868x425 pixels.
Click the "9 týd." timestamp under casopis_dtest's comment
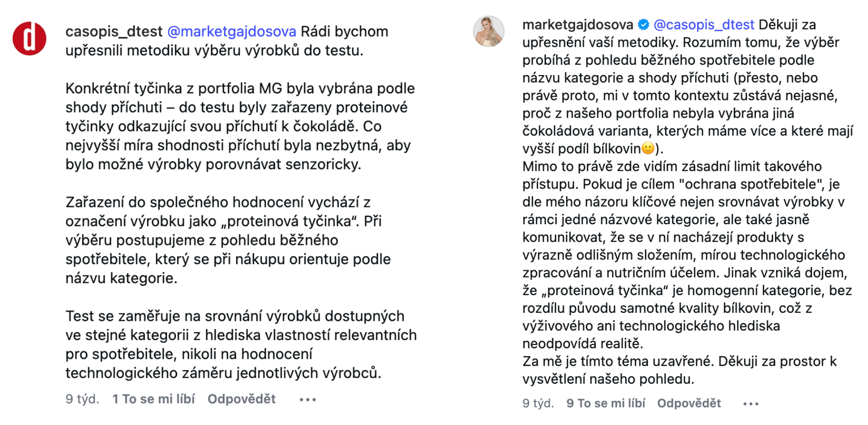(x=82, y=399)
